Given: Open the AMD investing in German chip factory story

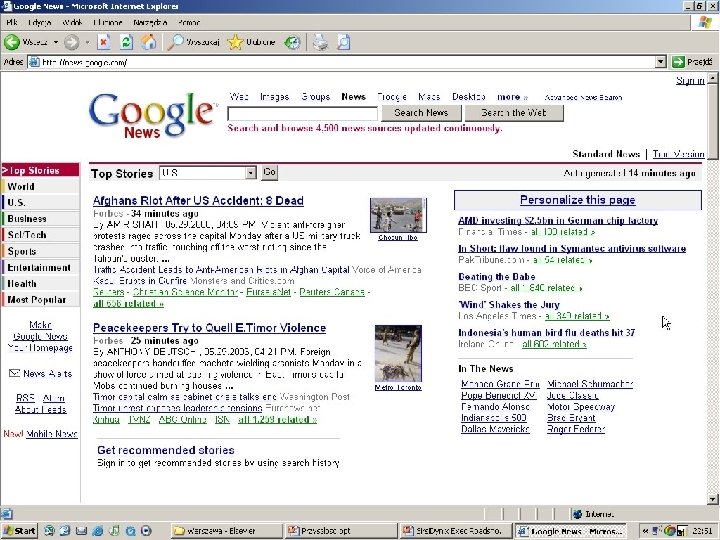Looking at the screenshot, I should (558, 220).
